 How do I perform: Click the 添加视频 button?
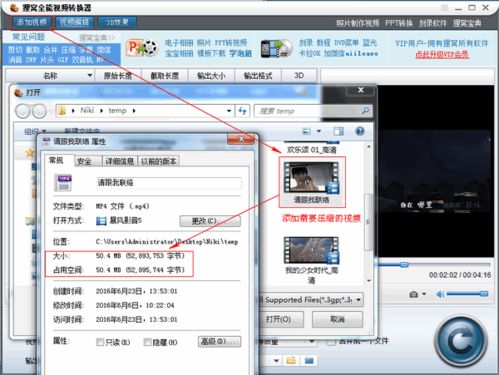(32, 22)
